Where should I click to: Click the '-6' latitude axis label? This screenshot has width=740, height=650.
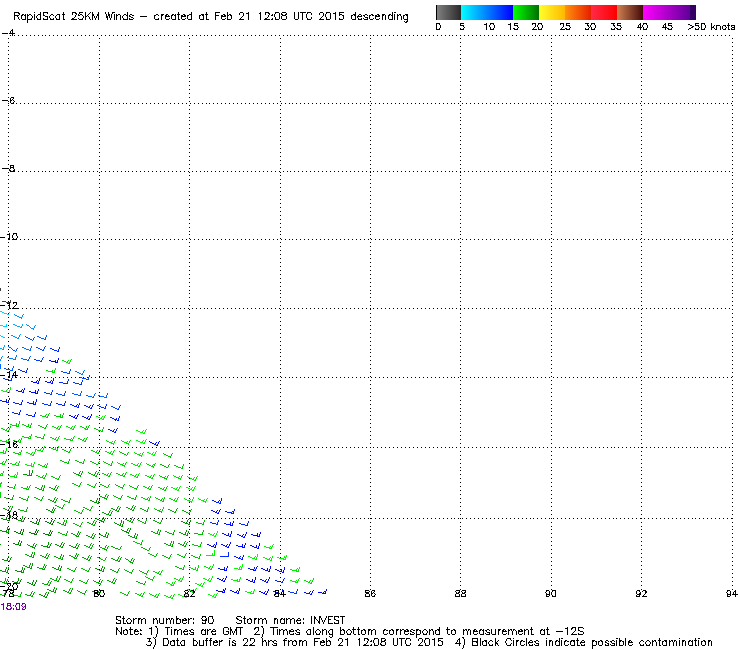pos(8,101)
